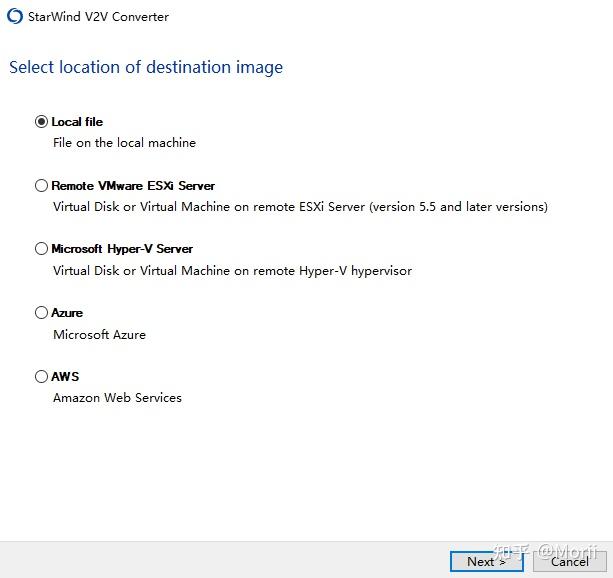Click the 'Microsoft Azure' description text
The image size is (613, 578).
99,335
